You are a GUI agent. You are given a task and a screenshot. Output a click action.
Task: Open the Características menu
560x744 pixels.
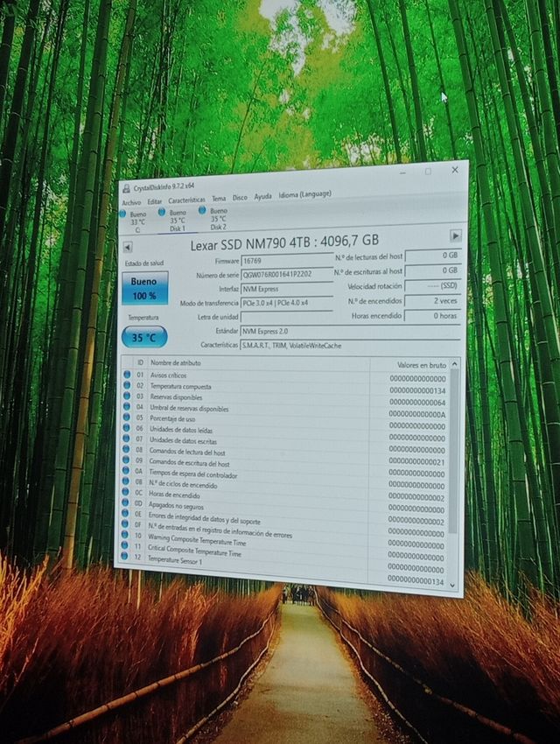point(186,200)
